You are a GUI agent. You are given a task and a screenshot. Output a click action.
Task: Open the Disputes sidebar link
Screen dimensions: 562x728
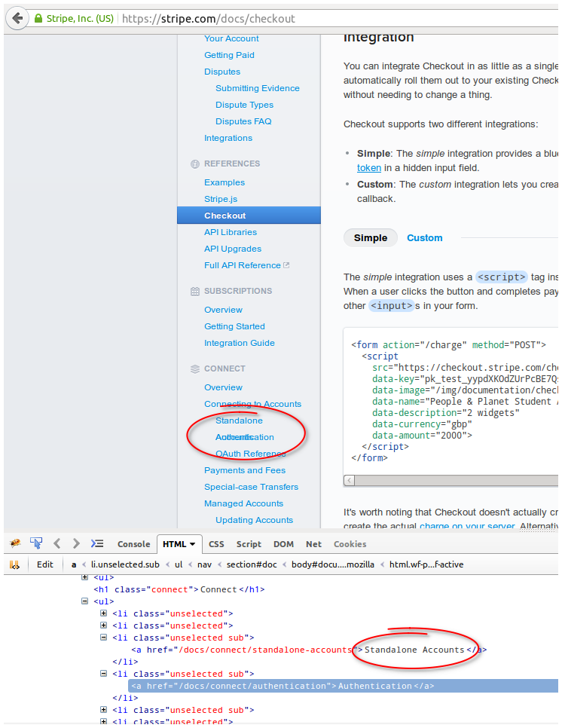coord(222,72)
